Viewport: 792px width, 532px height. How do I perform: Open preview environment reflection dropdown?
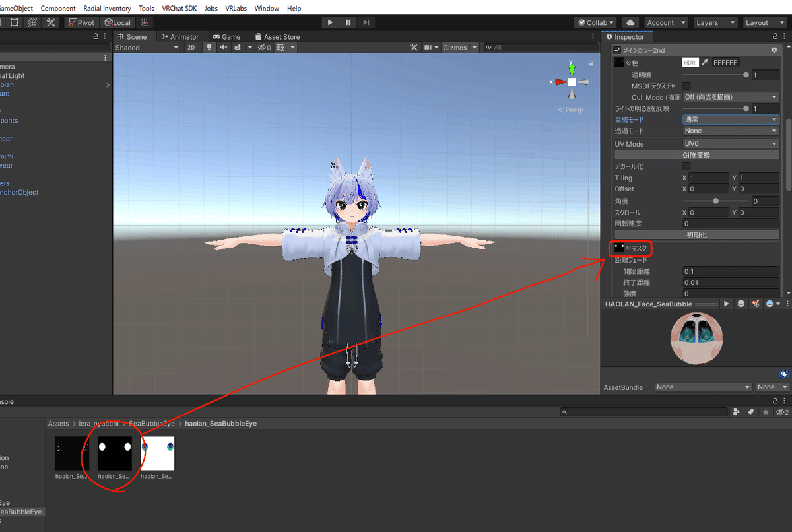pyautogui.click(x=772, y=304)
